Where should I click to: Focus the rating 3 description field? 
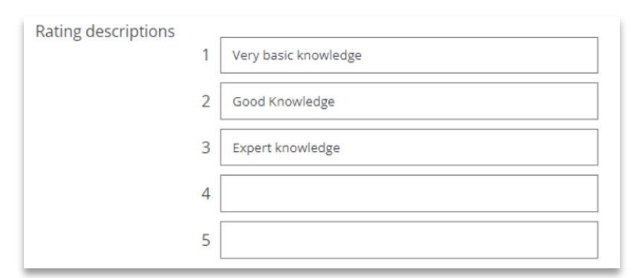pyautogui.click(x=409, y=148)
